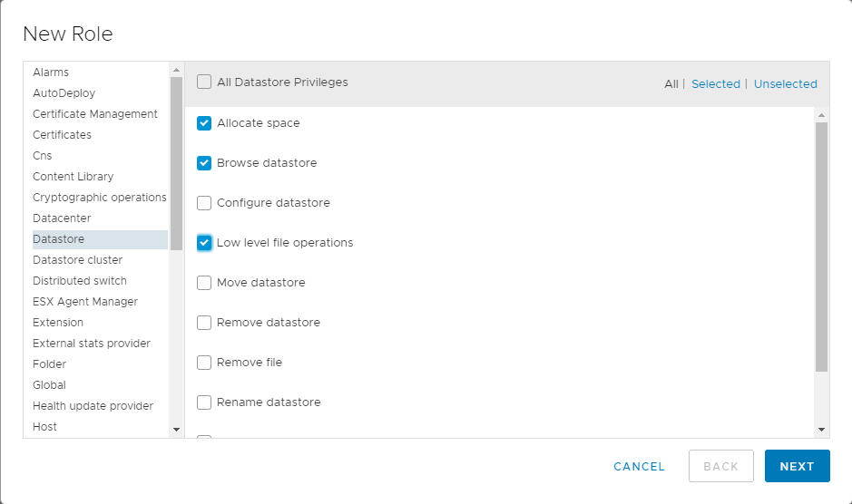852x504 pixels.
Task: Choose the Host category
Action: tap(44, 427)
